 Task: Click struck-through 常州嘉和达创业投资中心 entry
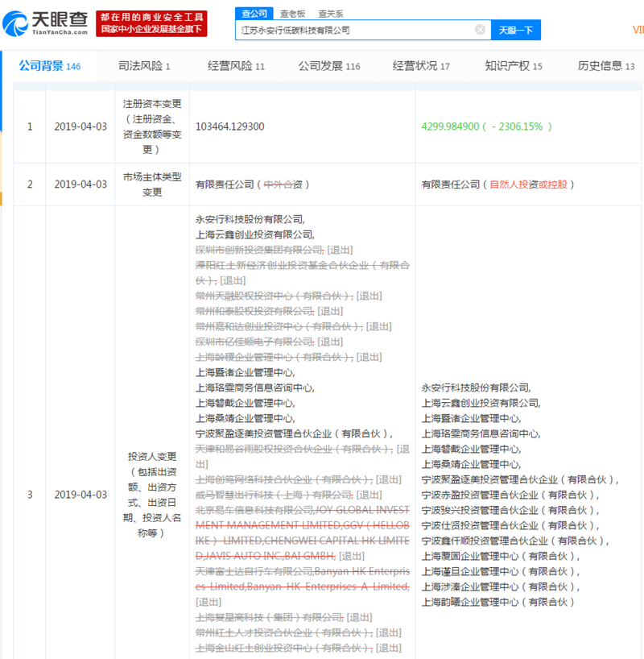(x=279, y=326)
